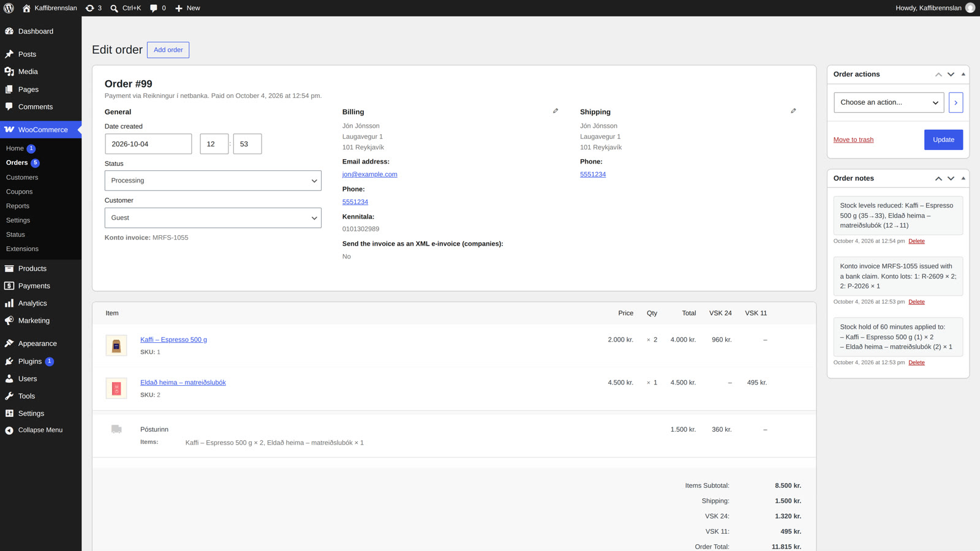Delete the Stock levels reduced note
Viewport: 980px width, 551px height.
coord(916,241)
